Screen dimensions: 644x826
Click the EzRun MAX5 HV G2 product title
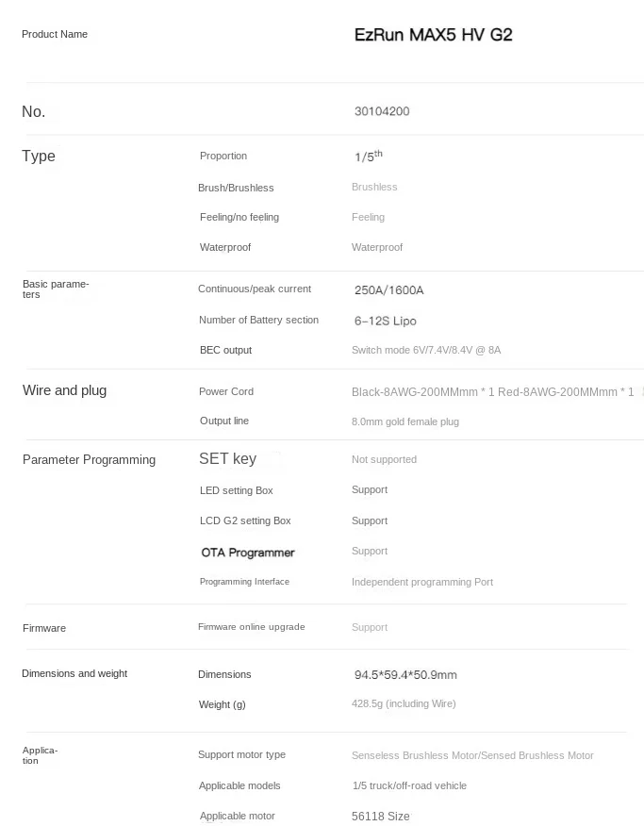pos(433,35)
